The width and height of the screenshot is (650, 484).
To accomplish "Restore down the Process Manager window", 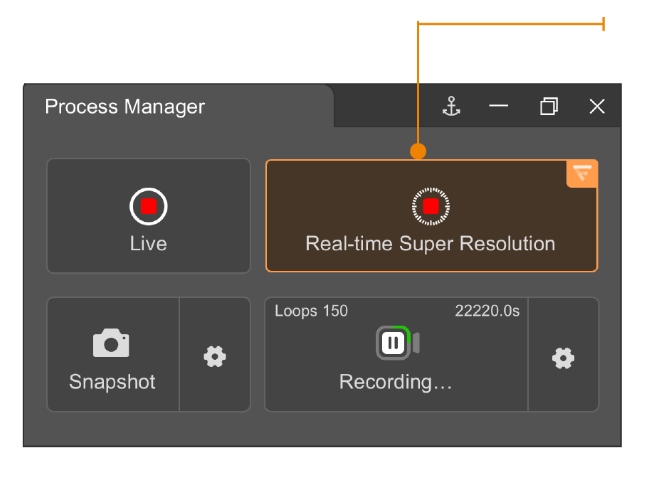I will click(x=548, y=107).
